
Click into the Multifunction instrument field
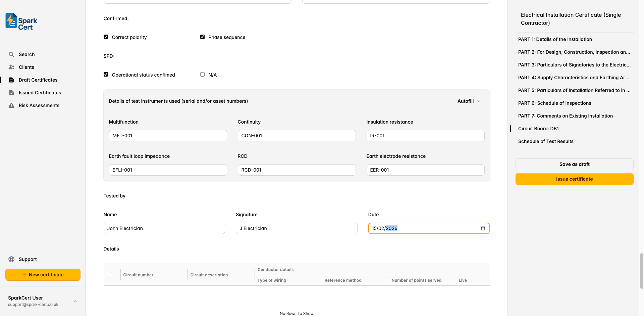(x=168, y=136)
